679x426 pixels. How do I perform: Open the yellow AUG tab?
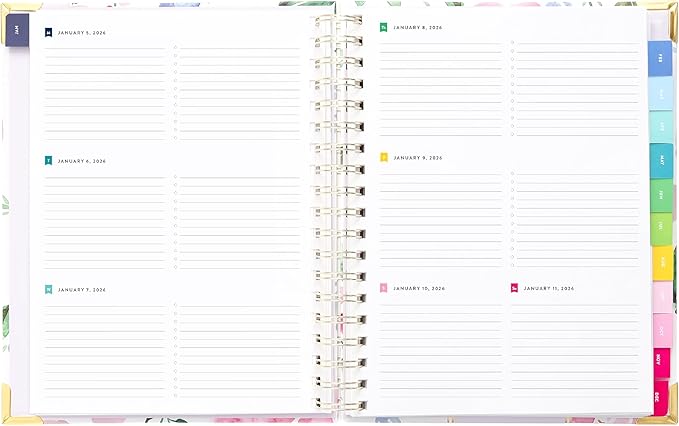click(663, 263)
